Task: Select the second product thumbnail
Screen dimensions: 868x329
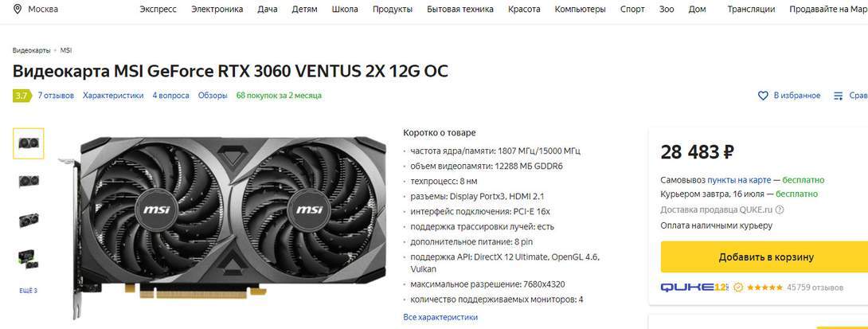Action: (x=28, y=181)
